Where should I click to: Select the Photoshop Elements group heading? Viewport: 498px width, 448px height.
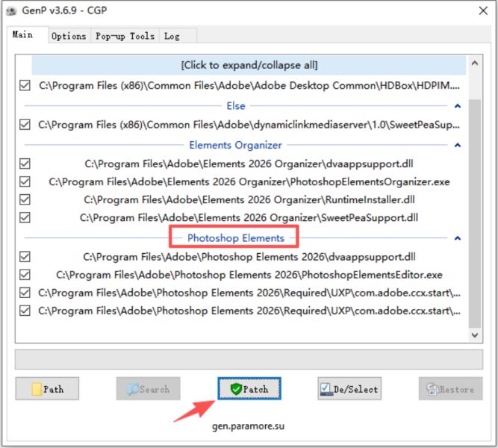[x=236, y=238]
